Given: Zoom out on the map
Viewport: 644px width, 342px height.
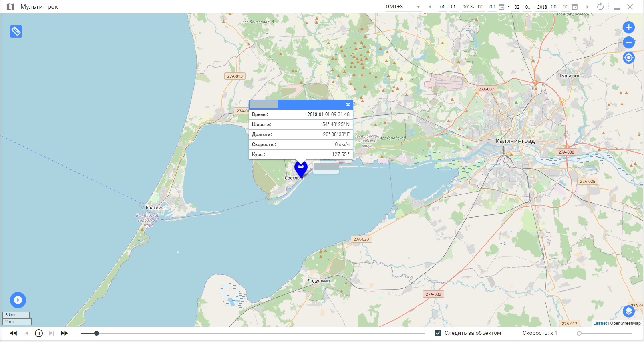Looking at the screenshot, I should [628, 42].
